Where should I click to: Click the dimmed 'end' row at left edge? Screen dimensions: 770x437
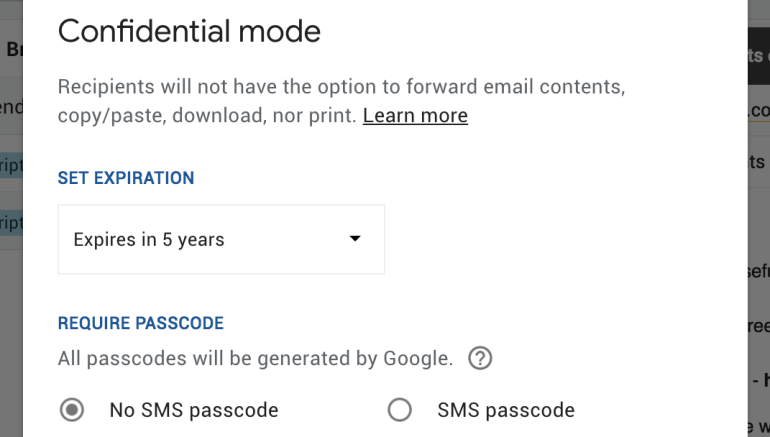(x=10, y=106)
